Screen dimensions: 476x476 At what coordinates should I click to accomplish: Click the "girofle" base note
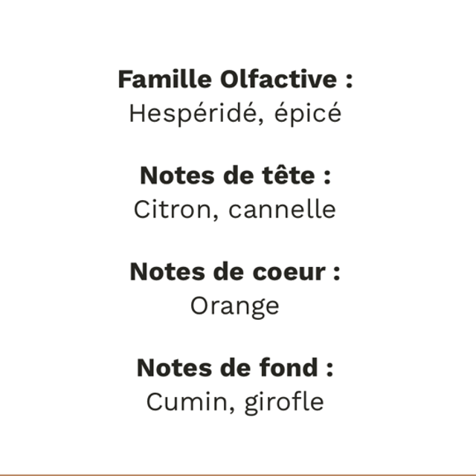point(276,402)
